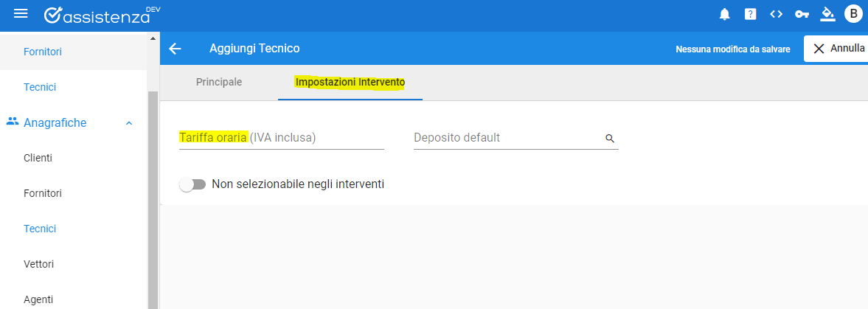
Task: Click the notifications bell icon
Action: point(725,15)
